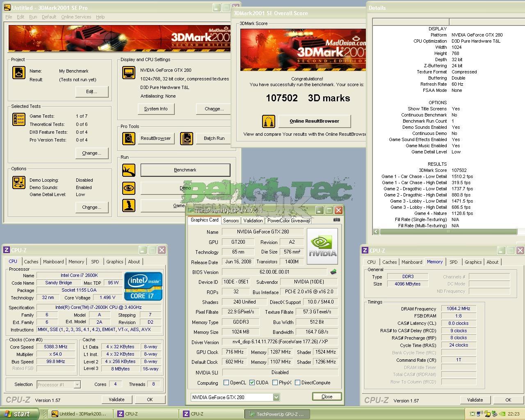Viewport: 525px width, 420px height.
Task: Open the Help menu in 3DMark
Action: [x=100, y=17]
